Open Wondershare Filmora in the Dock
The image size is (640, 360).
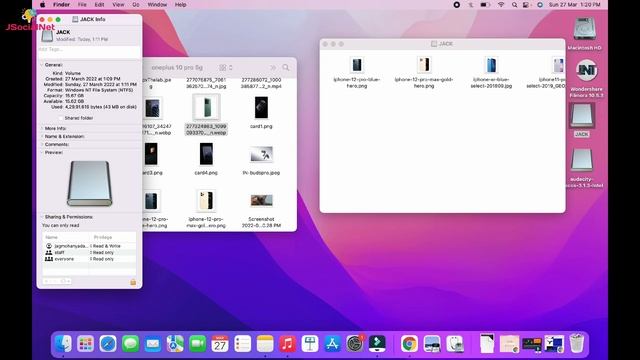[x=377, y=343]
